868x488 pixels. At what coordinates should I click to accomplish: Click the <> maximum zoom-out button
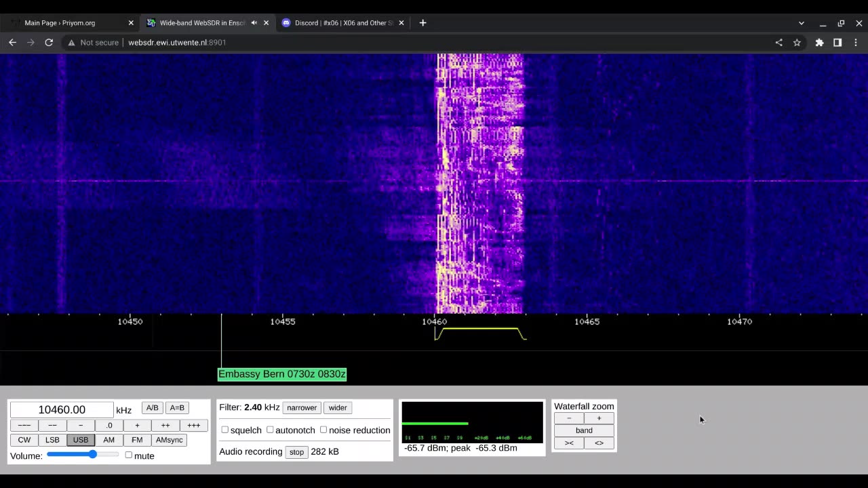[599, 443]
